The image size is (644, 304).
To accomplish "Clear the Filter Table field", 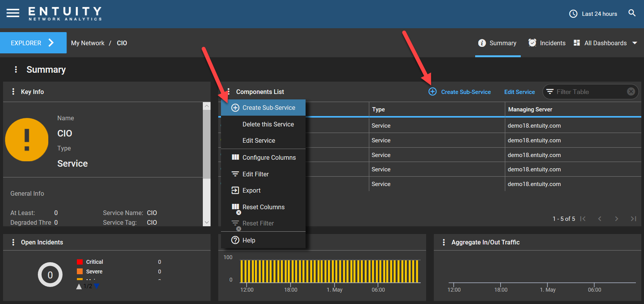I will click(x=631, y=92).
